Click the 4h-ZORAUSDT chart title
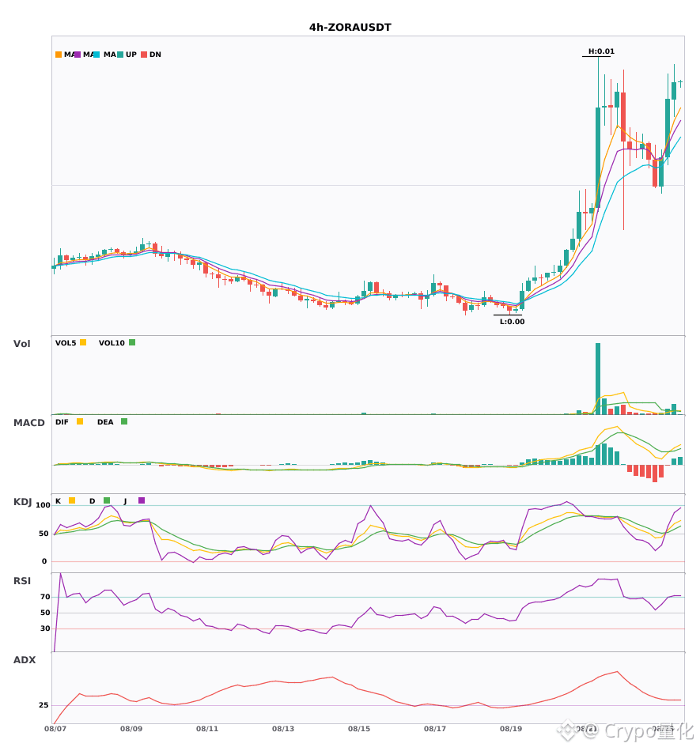Screen dimensions: 700x751 pyautogui.click(x=350, y=28)
